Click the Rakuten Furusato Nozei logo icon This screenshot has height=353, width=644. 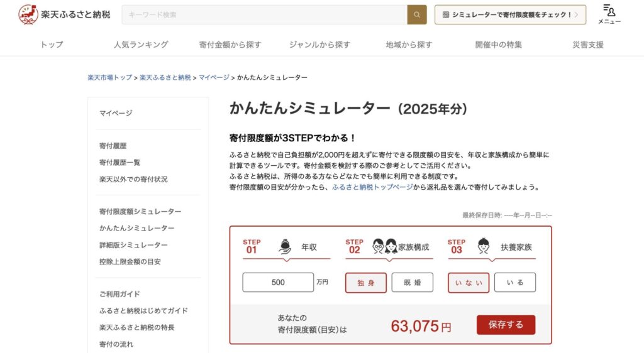28,14
